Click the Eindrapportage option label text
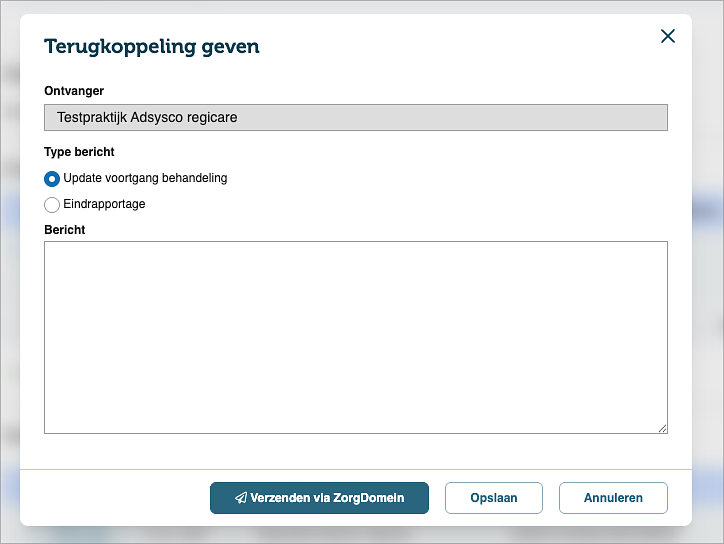This screenshot has width=724, height=544. (x=104, y=204)
